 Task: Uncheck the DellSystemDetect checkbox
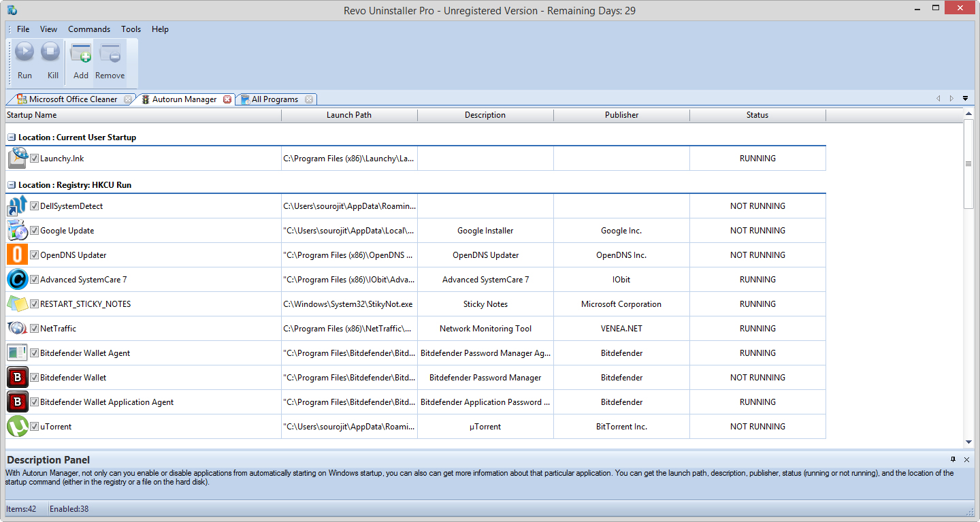[34, 206]
